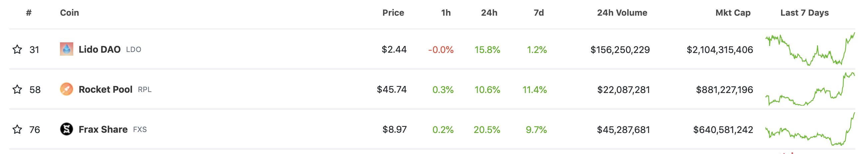Sort by the 24h change header
The height and width of the screenshot is (154, 868).
[x=489, y=13]
